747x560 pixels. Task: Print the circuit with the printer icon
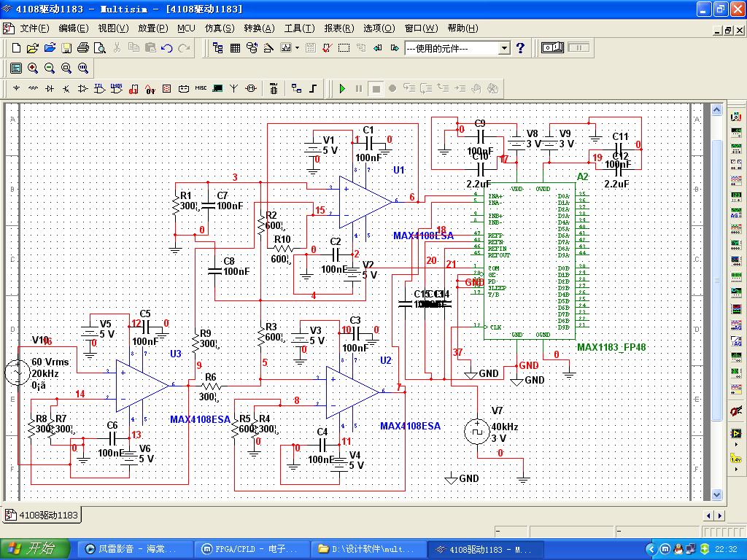[83, 48]
